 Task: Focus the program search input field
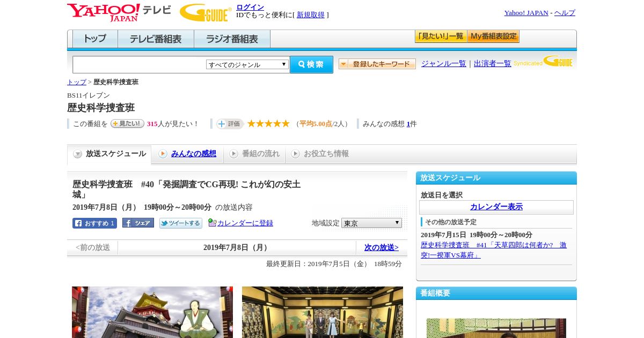(x=140, y=64)
